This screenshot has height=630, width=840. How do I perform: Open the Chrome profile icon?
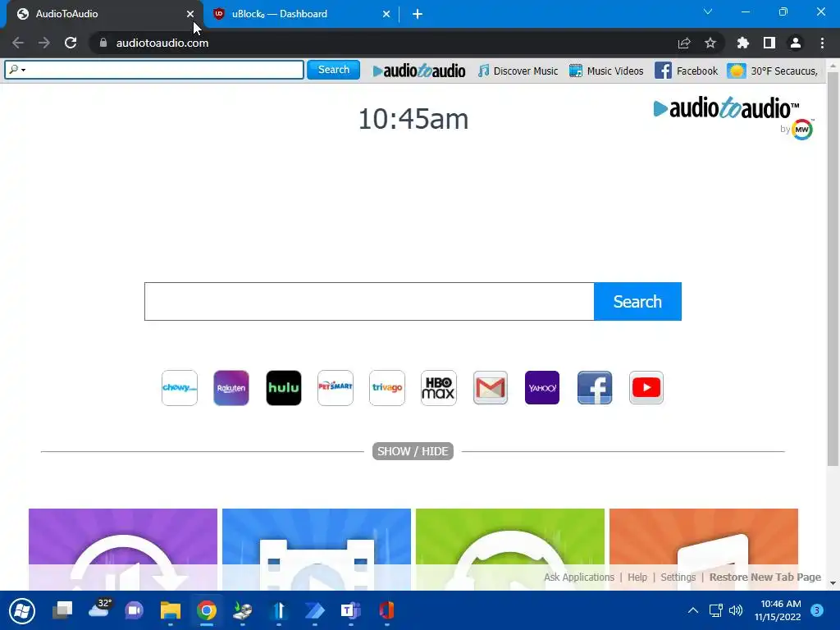796,43
